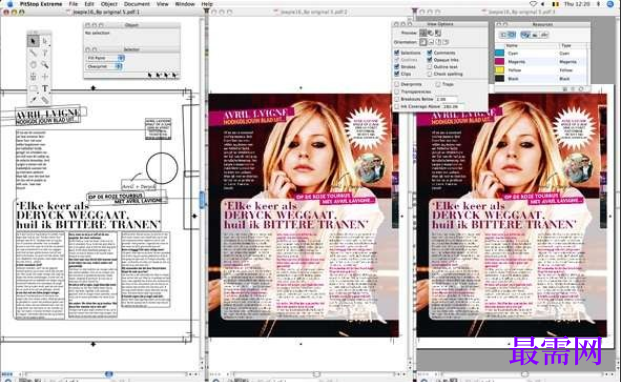Toggle the Comments checkbox
This screenshot has width=621, height=382.
[x=429, y=53]
